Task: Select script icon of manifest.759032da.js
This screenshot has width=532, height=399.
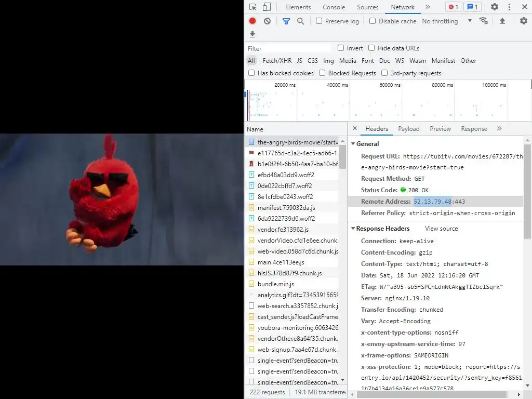Action: click(x=251, y=207)
